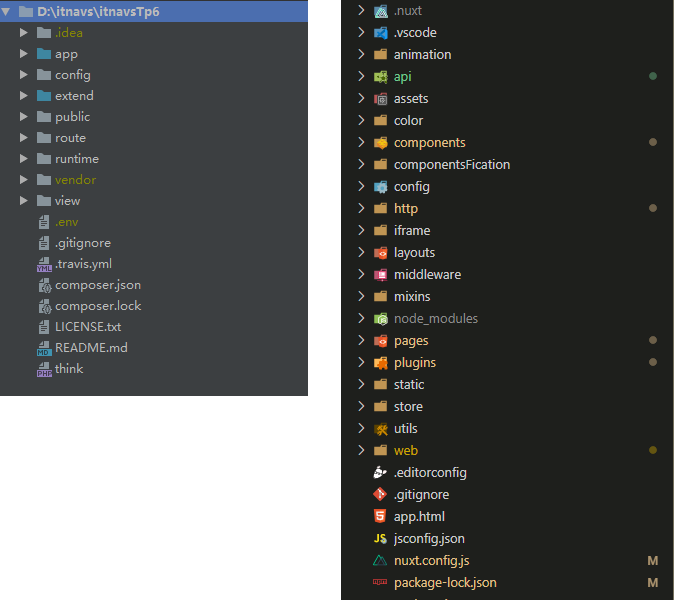Click the .editorconfig file icon

pyautogui.click(x=380, y=473)
